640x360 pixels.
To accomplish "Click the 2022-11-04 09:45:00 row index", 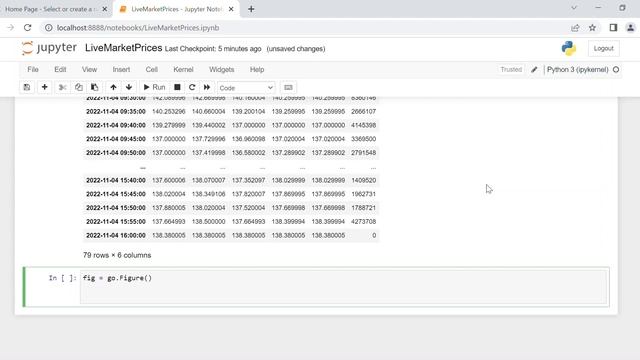I will click(x=116, y=139).
